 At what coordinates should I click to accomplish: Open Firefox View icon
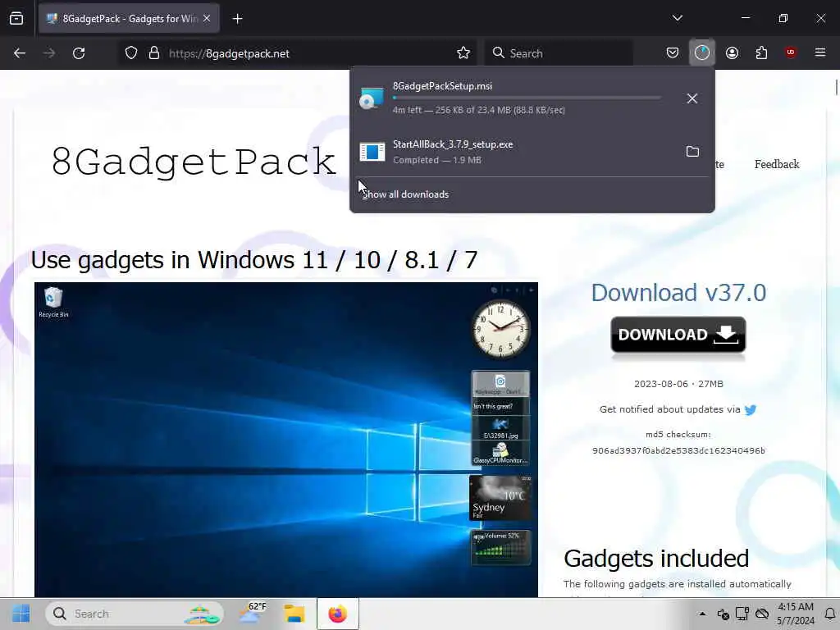click(x=16, y=18)
